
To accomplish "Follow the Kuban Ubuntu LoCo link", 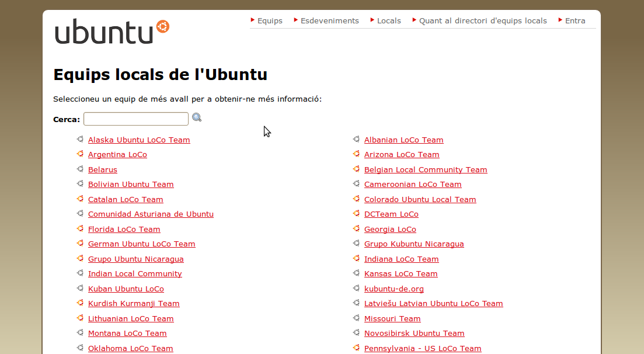I will pyautogui.click(x=126, y=289).
